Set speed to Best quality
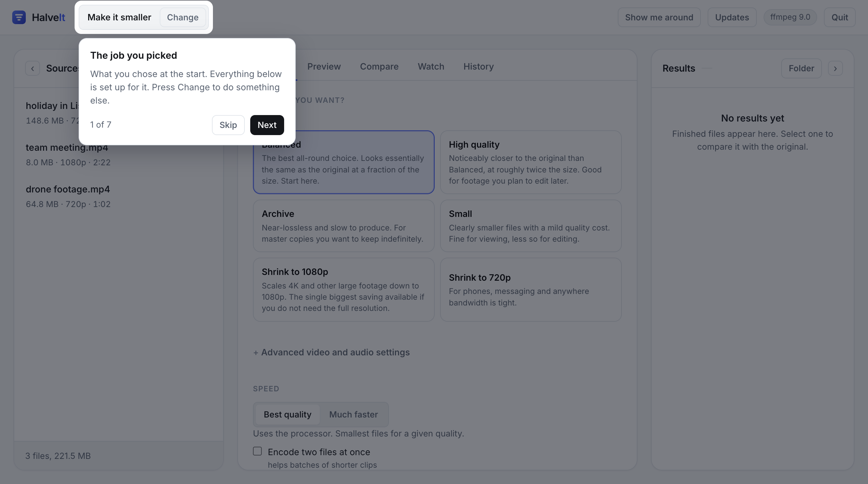The image size is (868, 484). 288,414
